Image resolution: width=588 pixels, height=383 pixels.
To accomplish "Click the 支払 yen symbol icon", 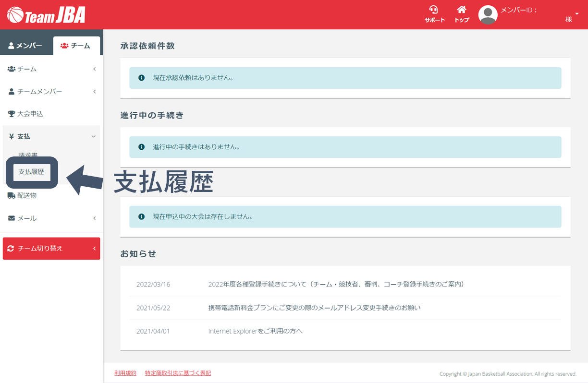I will click(x=11, y=136).
